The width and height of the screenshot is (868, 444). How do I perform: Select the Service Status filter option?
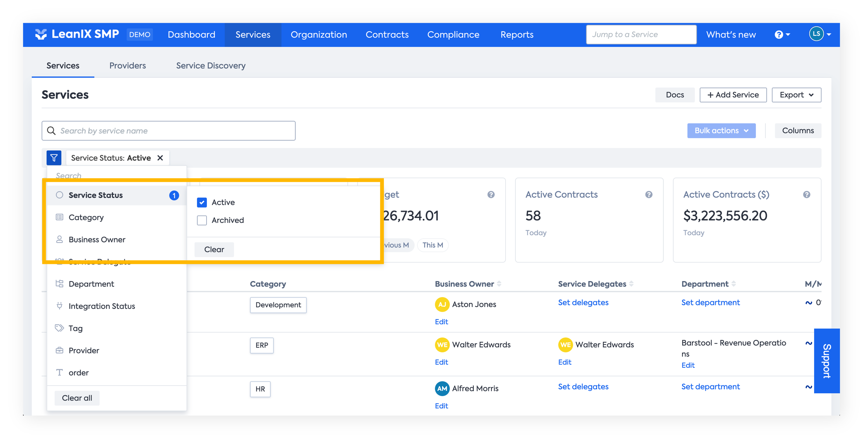117,195
